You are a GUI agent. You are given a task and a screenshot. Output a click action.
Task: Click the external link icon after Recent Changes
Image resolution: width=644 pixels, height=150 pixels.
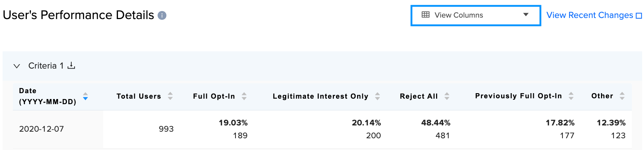(639, 16)
